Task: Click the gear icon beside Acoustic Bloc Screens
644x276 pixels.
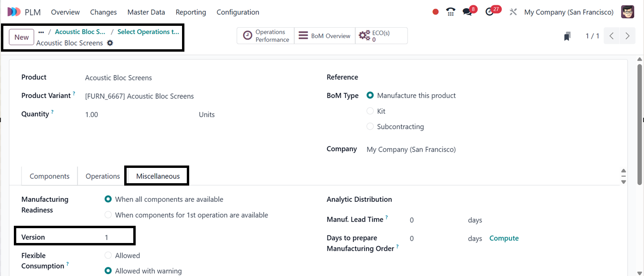Action: click(x=110, y=43)
